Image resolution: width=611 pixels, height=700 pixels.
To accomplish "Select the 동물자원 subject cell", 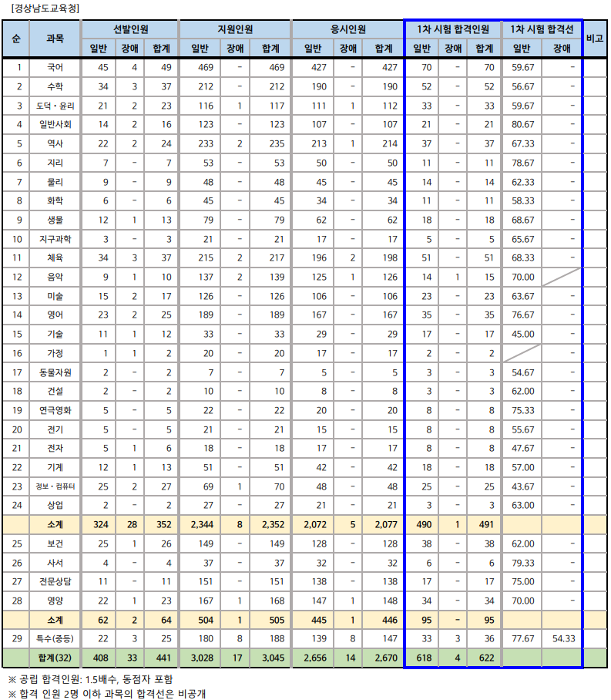I will tap(55, 373).
